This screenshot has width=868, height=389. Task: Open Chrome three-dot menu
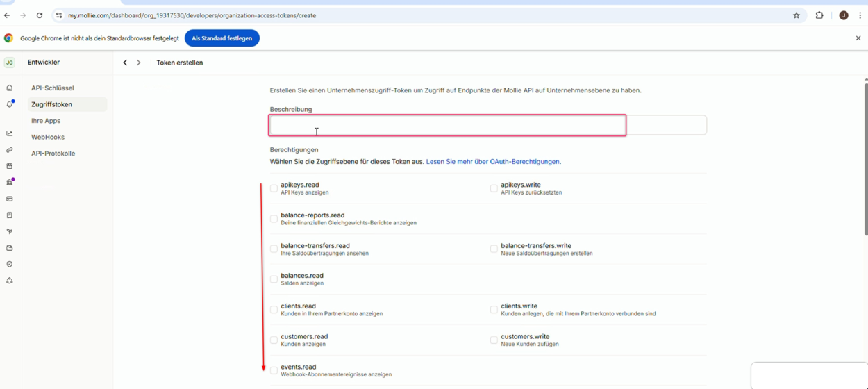(860, 15)
